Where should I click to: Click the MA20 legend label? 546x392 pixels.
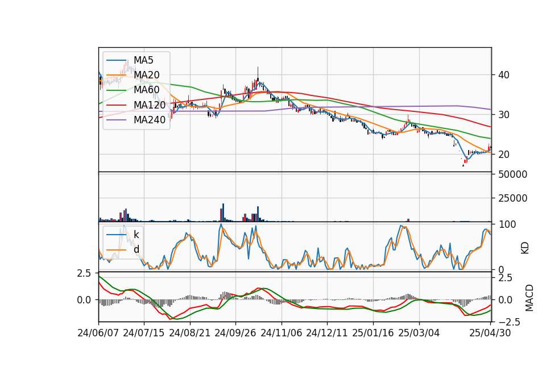tap(147, 75)
